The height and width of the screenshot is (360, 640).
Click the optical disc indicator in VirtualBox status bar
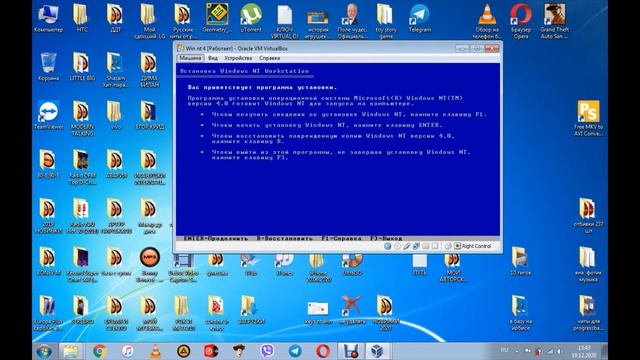tap(397, 246)
